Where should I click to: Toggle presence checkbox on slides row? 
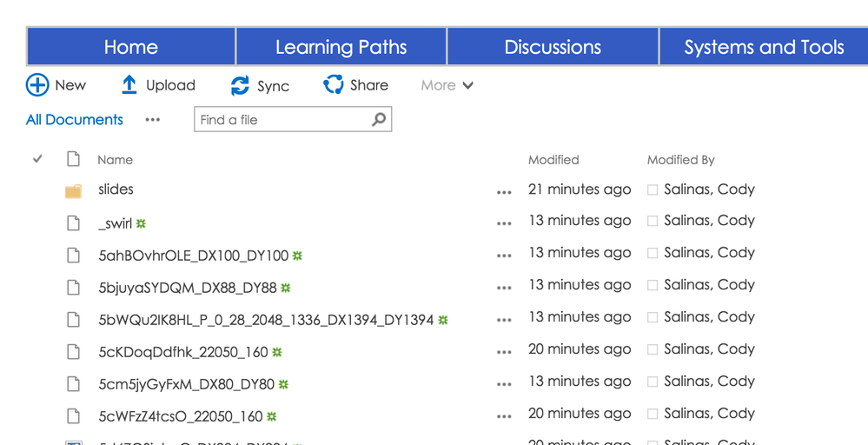[x=653, y=189]
